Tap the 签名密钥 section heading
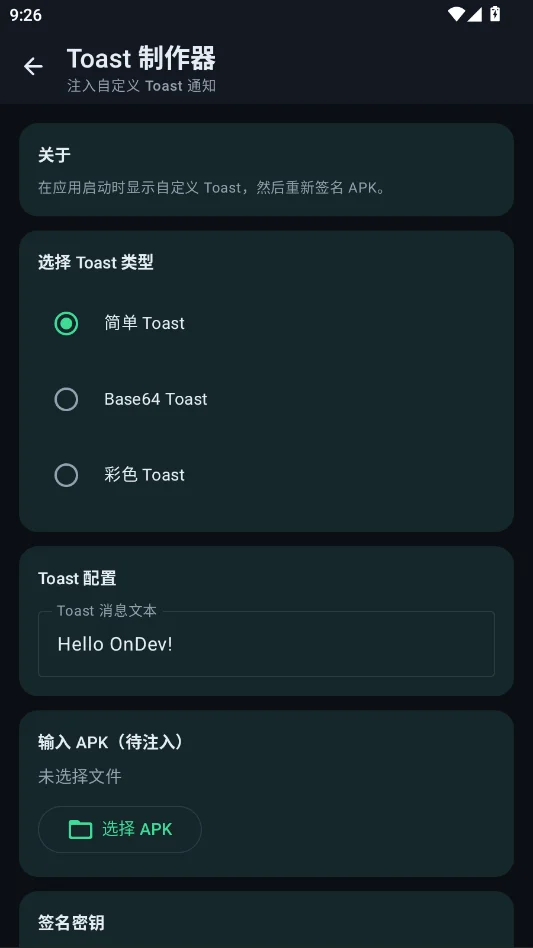Screen dimensions: 533x948 point(71,923)
